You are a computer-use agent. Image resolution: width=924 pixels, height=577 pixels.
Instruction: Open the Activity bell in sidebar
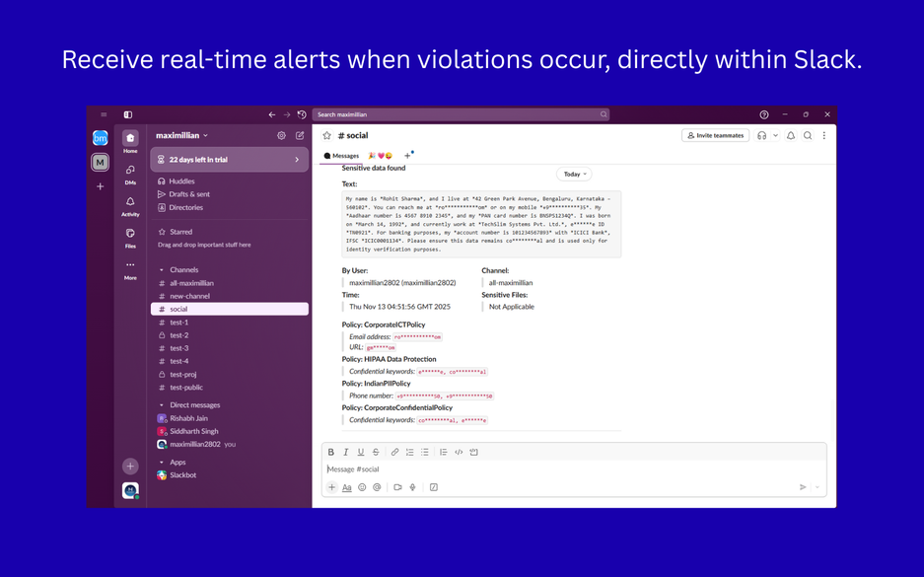point(130,202)
